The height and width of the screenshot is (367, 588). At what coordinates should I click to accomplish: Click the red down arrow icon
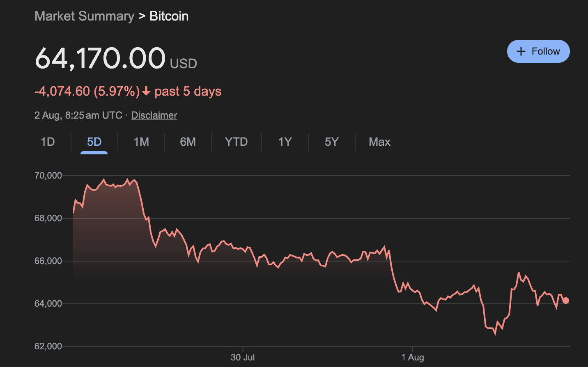coord(146,91)
